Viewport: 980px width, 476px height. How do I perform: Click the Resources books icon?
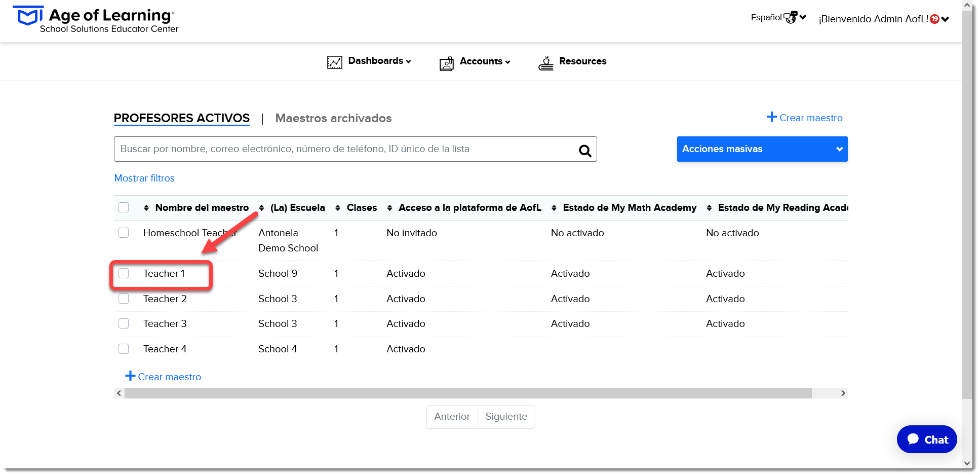(x=546, y=63)
